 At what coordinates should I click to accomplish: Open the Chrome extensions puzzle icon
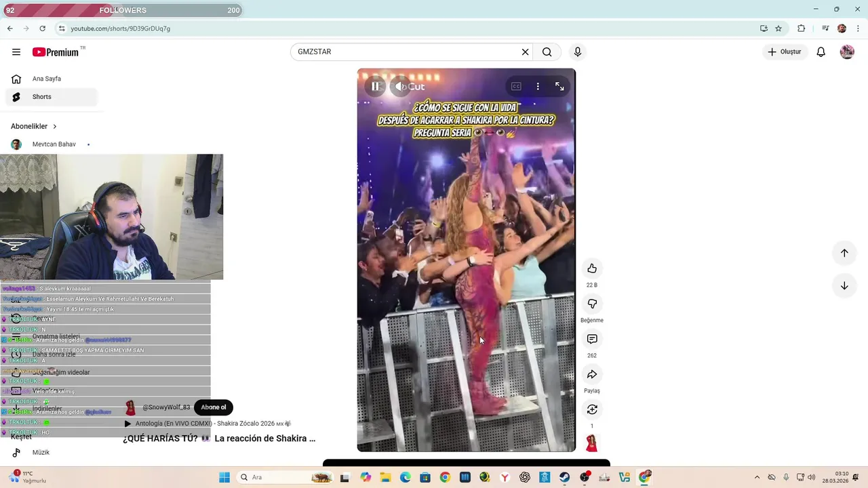click(802, 28)
